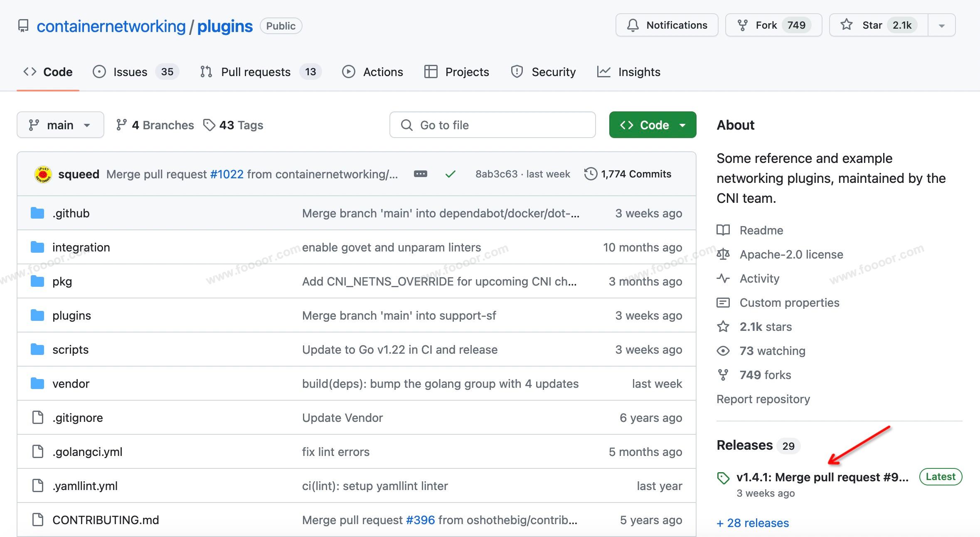
Task: Click the vendor folder icon
Action: pos(37,384)
